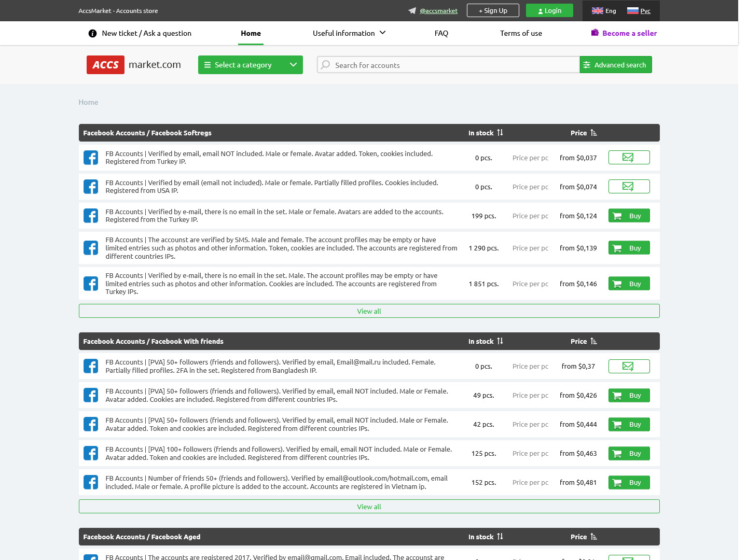
Task: Open the 100+ followers PVA listing
Action: [x=279, y=453]
